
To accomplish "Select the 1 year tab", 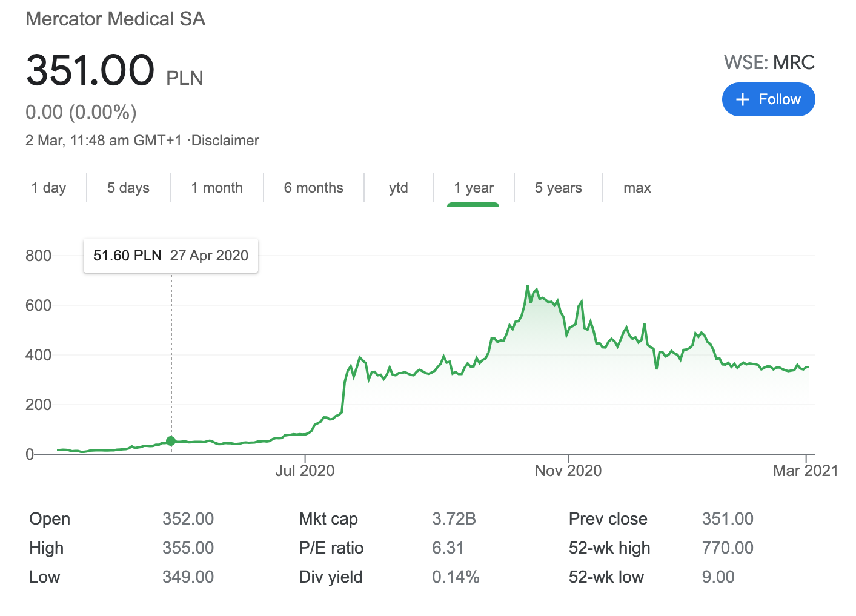I will coord(474,188).
